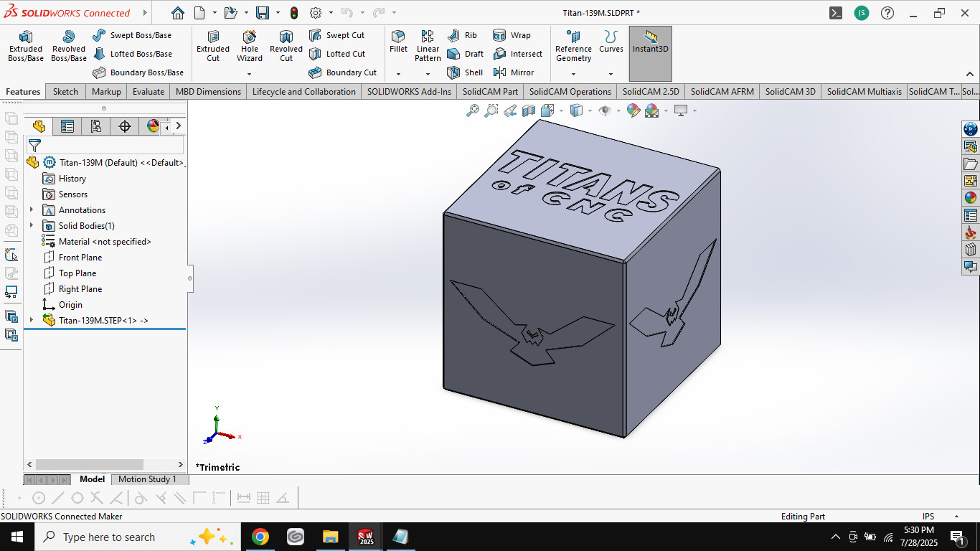Screen dimensions: 980x551
Task: Switch to the Sketch tab
Action: [65, 91]
